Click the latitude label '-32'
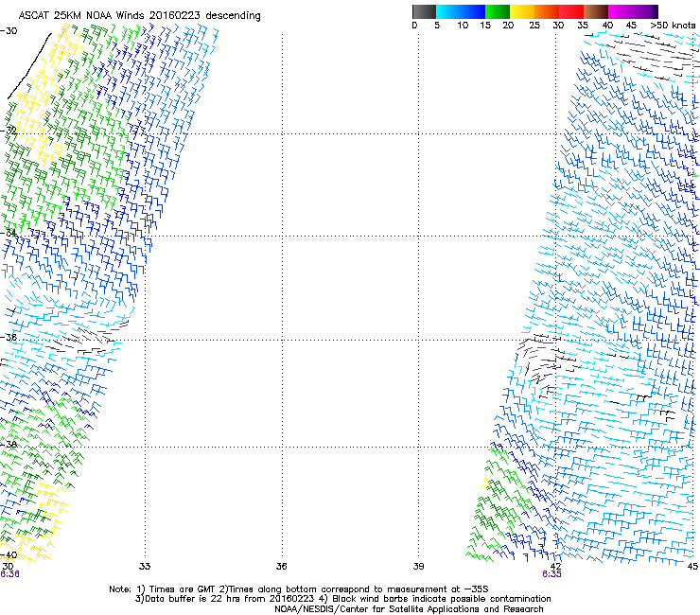The width and height of the screenshot is (700, 615). 9,131
